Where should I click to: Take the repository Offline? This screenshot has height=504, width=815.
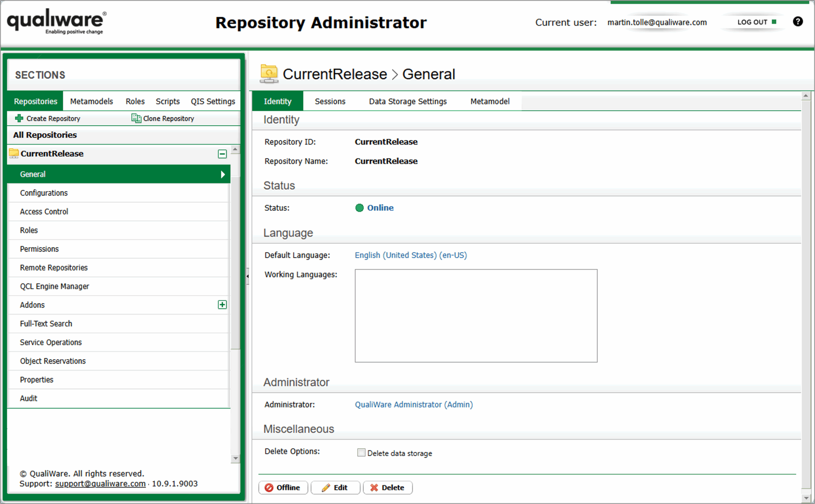coord(283,488)
